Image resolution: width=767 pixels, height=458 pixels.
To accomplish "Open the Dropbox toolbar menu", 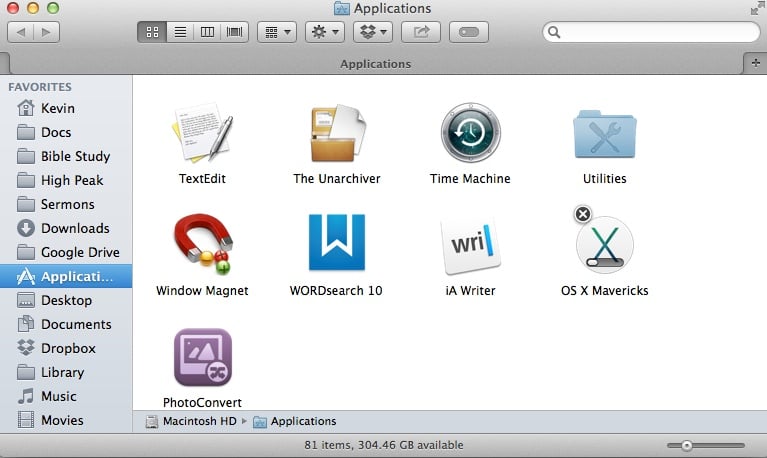I will 373,32.
